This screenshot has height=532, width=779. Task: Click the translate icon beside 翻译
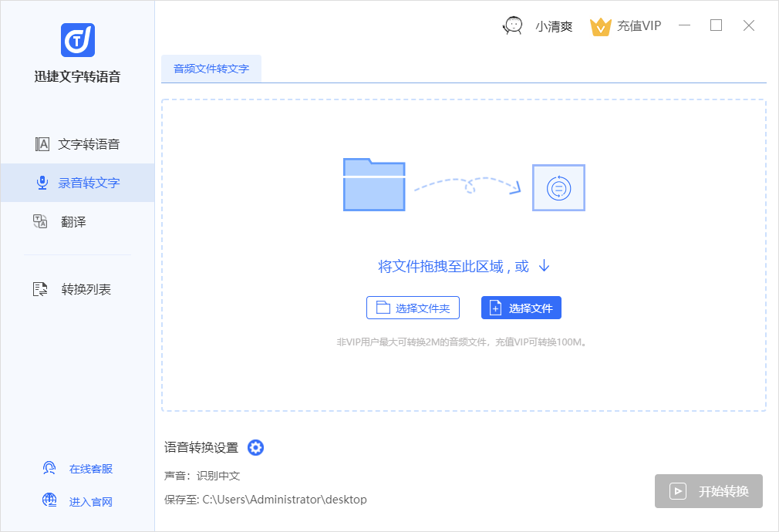pos(40,221)
